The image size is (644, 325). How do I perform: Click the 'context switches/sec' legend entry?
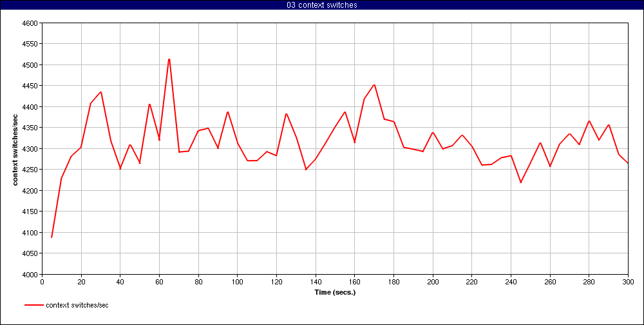66,305
